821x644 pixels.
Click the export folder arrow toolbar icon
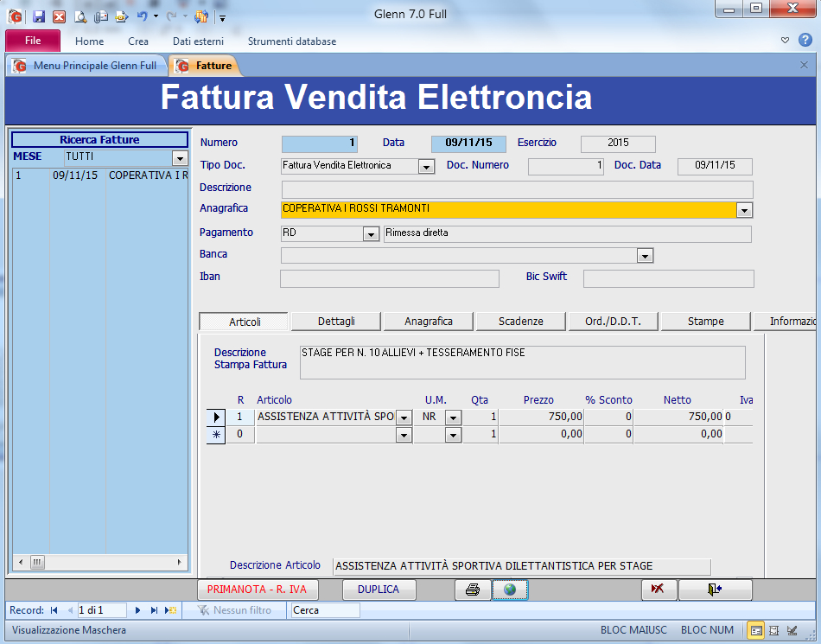[x=122, y=16]
